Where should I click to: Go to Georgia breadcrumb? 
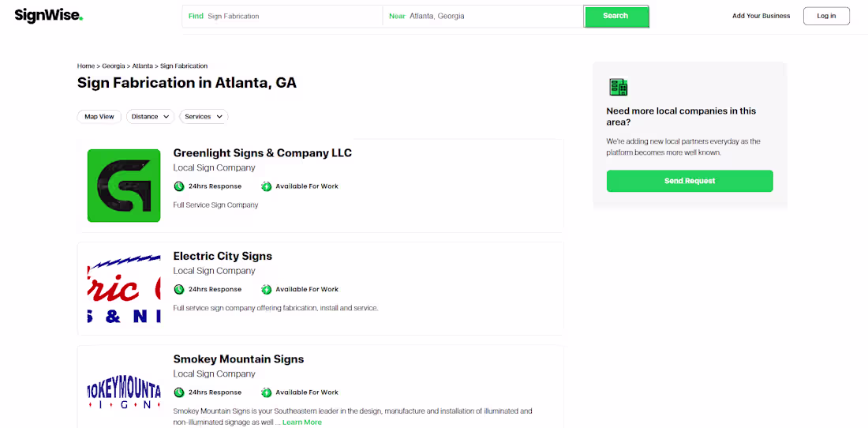pos(113,66)
